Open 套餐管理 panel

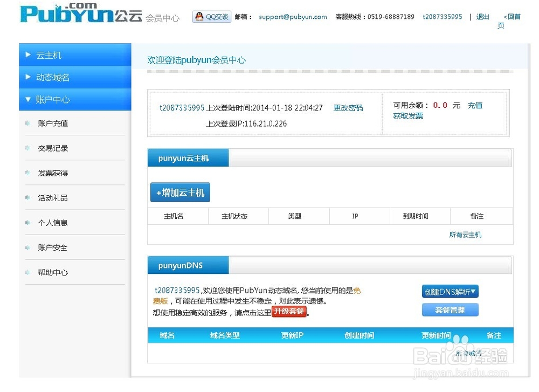pos(450,310)
